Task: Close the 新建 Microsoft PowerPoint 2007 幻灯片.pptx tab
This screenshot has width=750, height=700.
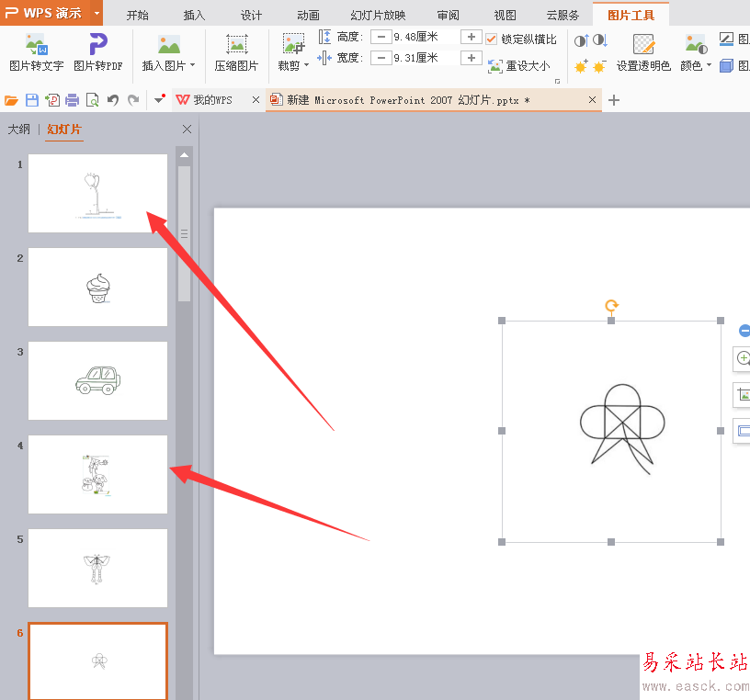Action: [x=592, y=99]
